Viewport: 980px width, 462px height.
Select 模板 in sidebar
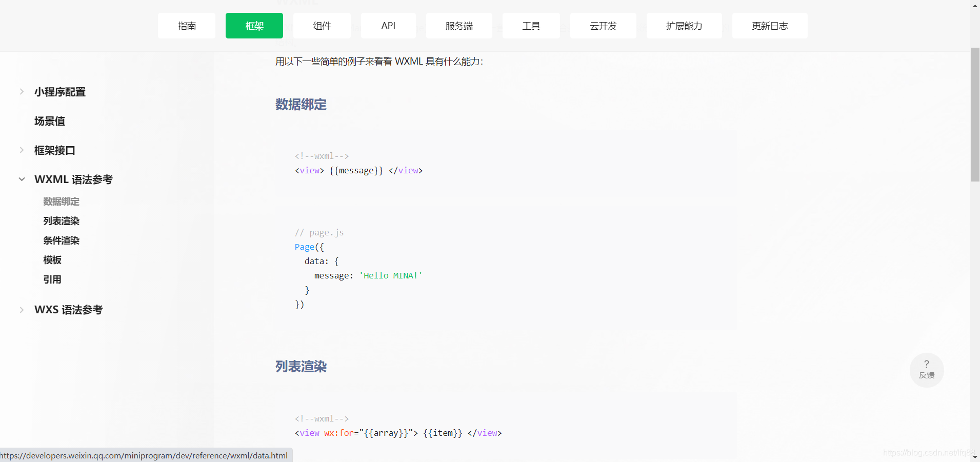pyautogui.click(x=52, y=260)
